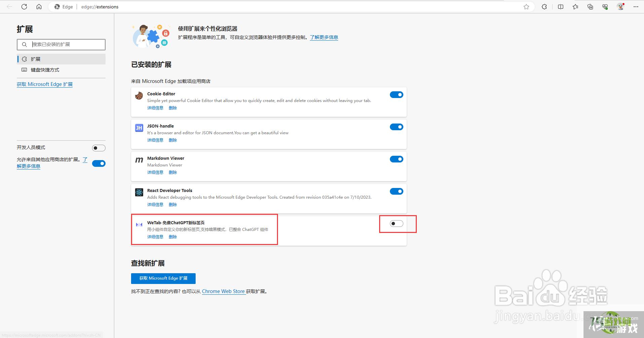This screenshot has height=338, width=644.
Task: Click the Markdown Viewer m icon
Action: (x=139, y=160)
